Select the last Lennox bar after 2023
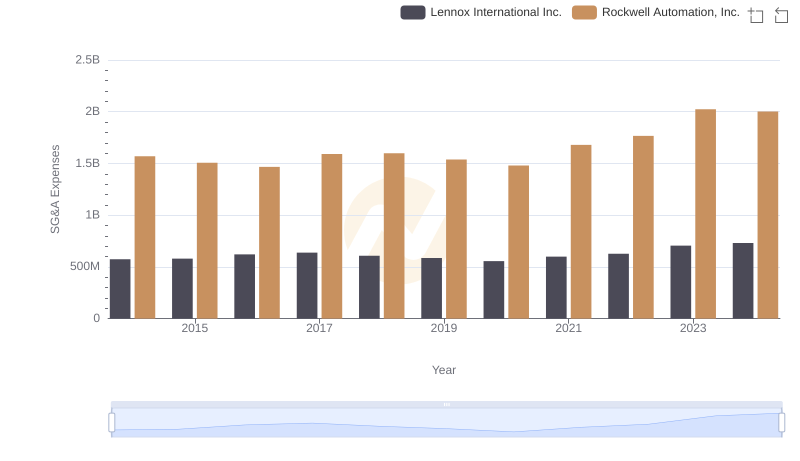800x461 pixels. coord(743,281)
